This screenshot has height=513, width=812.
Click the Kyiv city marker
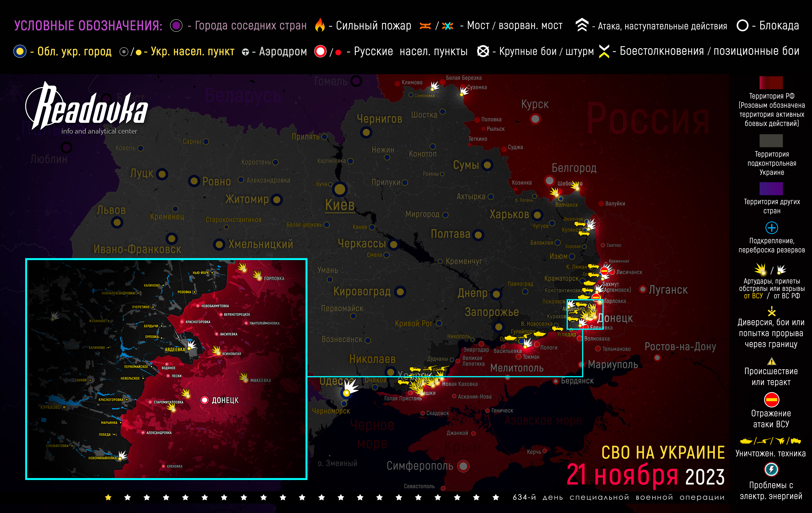[340, 189]
